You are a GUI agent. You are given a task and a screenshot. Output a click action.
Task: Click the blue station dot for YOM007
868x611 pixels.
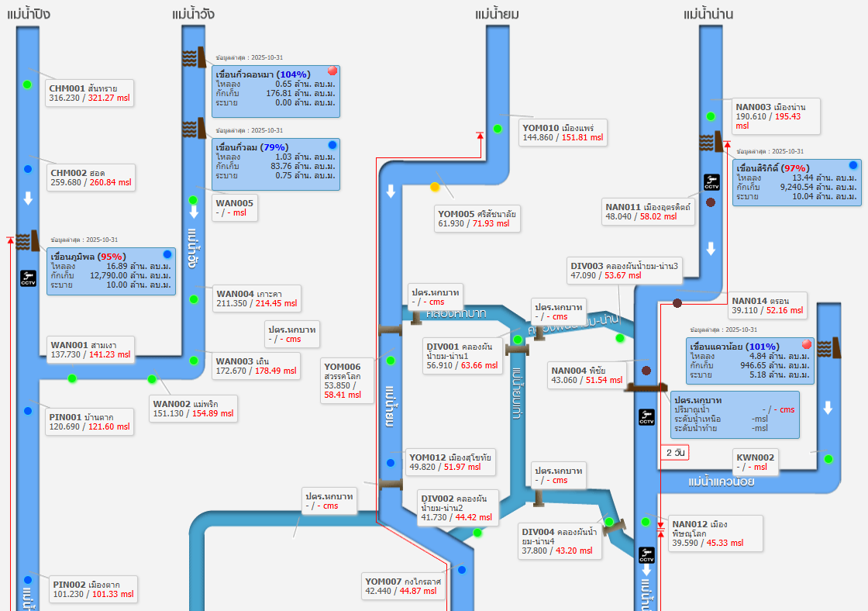tap(462, 570)
